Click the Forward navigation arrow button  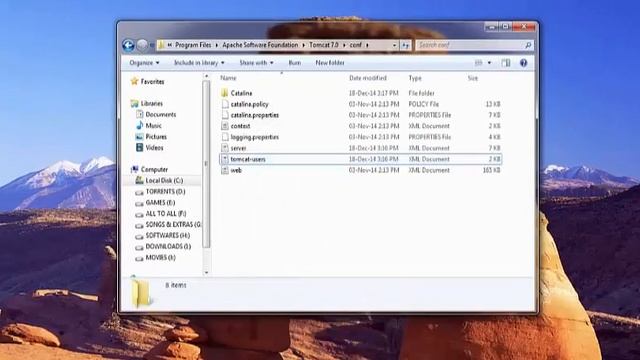pyautogui.click(x=142, y=45)
